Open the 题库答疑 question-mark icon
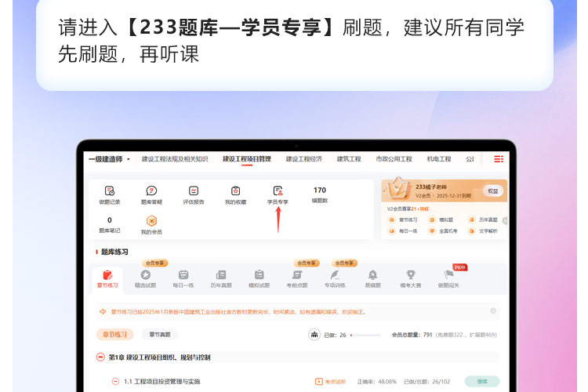 151,191
